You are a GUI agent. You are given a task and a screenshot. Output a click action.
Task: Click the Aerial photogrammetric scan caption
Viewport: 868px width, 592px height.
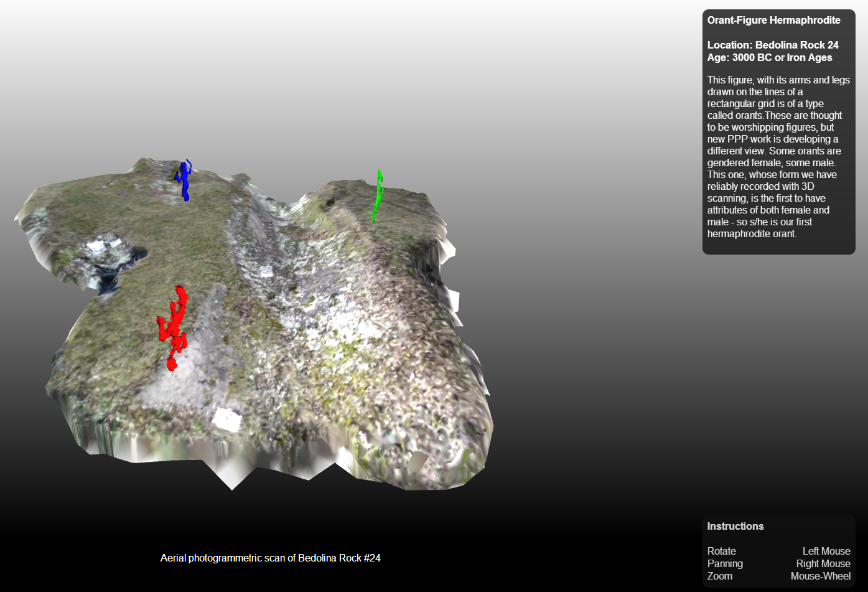[x=270, y=558]
